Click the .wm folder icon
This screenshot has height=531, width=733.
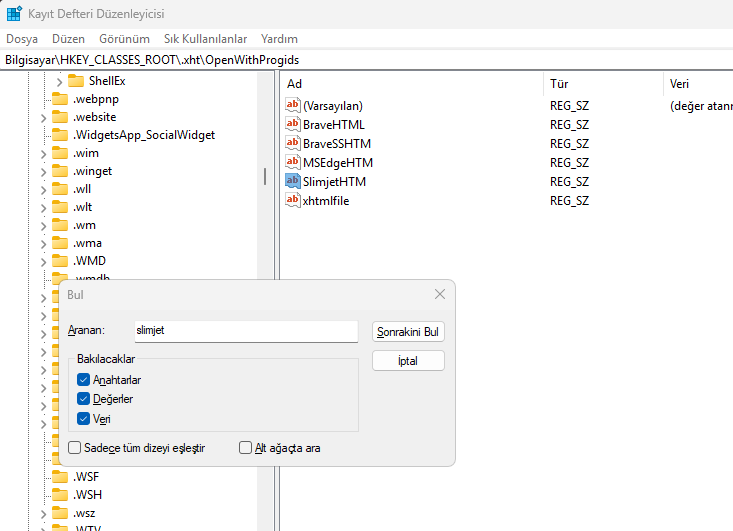[x=60, y=225]
